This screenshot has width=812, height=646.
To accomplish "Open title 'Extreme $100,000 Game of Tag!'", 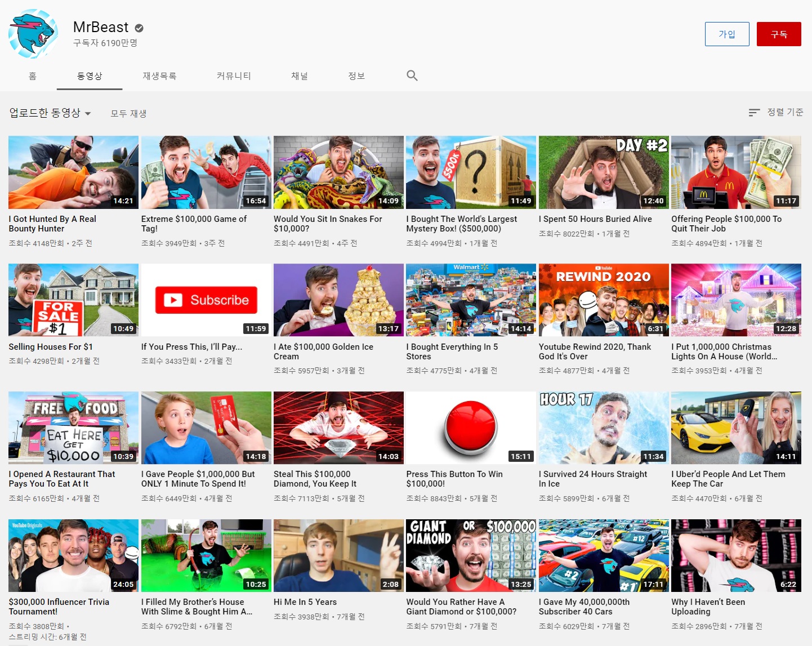I will click(194, 224).
